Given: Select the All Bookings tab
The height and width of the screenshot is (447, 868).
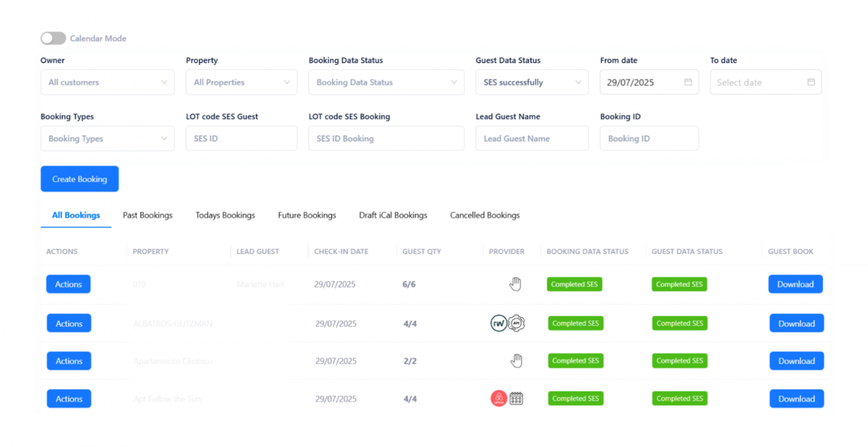Looking at the screenshot, I should click(76, 215).
